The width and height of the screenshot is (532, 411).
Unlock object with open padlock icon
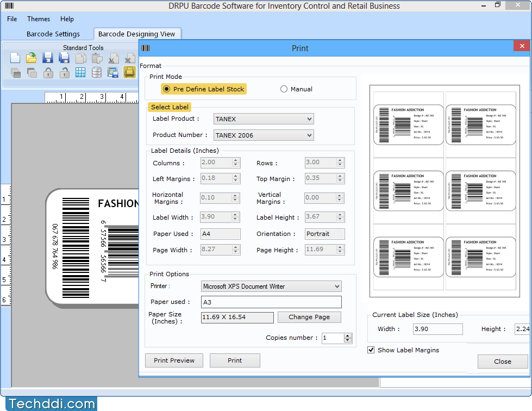click(x=64, y=72)
